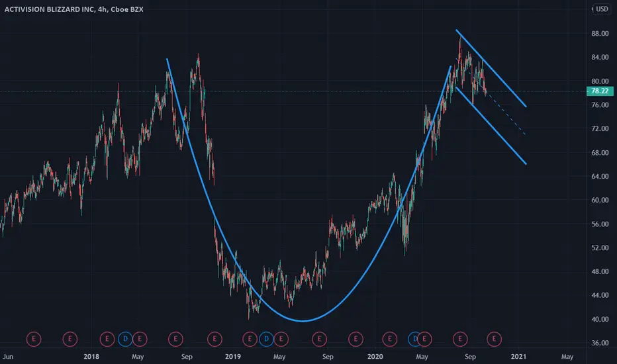Select the upper descending channel line

tap(491, 68)
